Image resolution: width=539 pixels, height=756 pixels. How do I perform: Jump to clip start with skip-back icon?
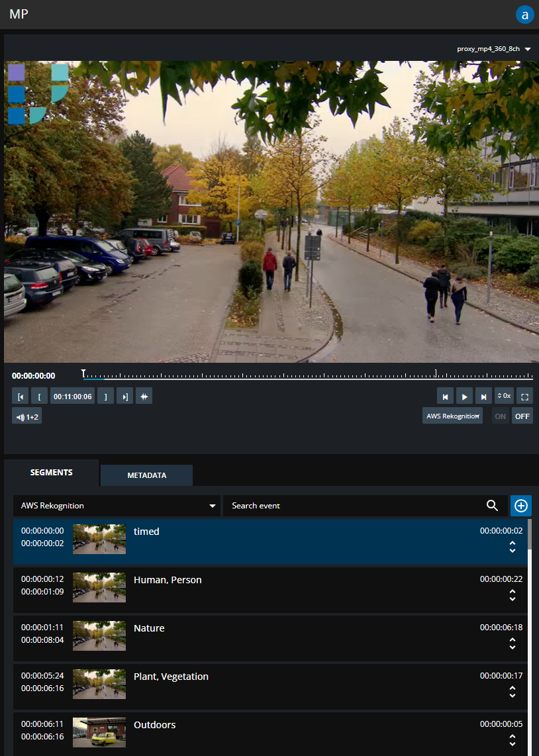(x=445, y=395)
